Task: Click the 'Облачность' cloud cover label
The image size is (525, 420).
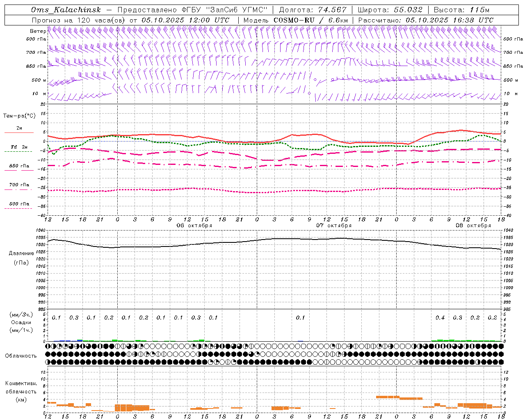Action: tap(21, 356)
